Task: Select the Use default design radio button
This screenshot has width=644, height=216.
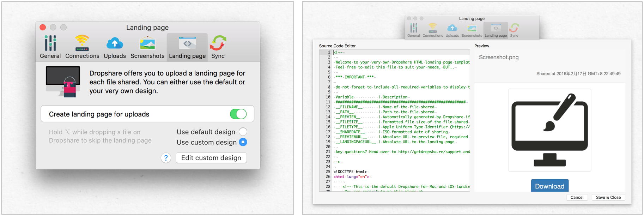Action: pyautogui.click(x=243, y=132)
